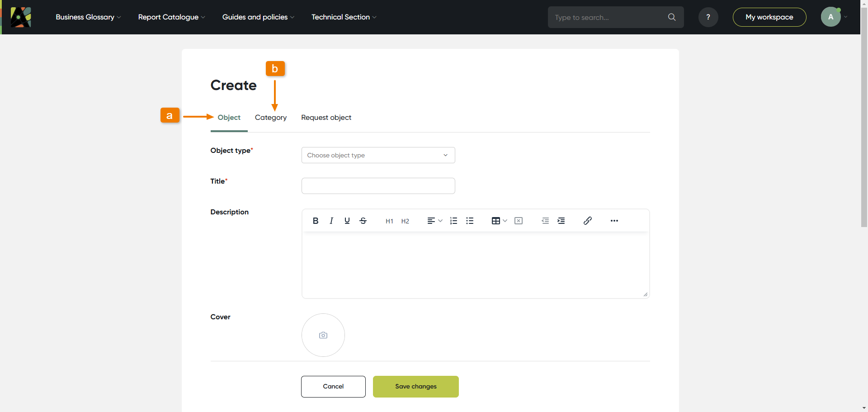The image size is (868, 412).
Task: Click the underline formatting icon
Action: click(x=347, y=221)
